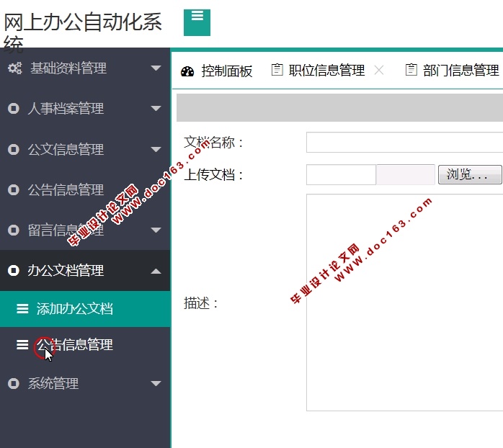Switch to 职位信息管理 tab
The height and width of the screenshot is (448, 503).
(x=326, y=71)
